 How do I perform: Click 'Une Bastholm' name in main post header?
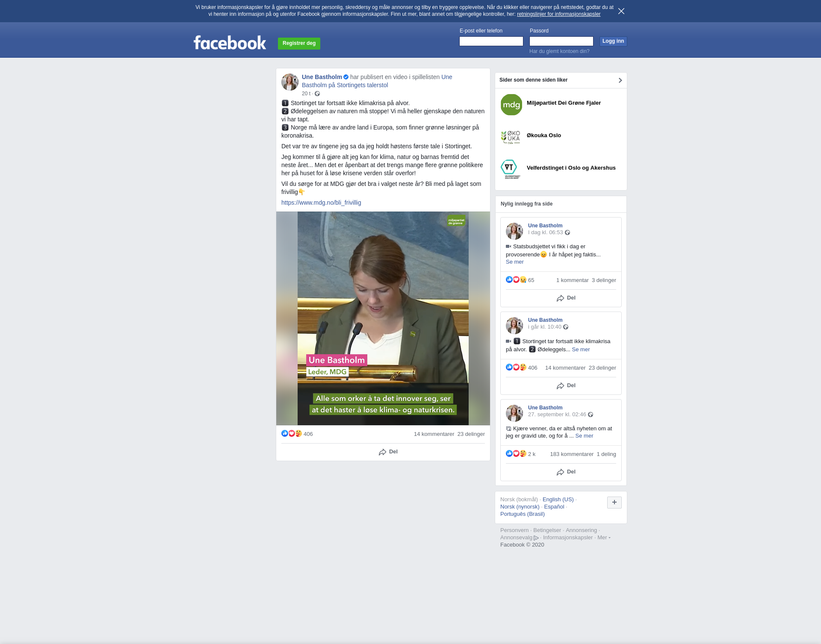click(x=322, y=77)
